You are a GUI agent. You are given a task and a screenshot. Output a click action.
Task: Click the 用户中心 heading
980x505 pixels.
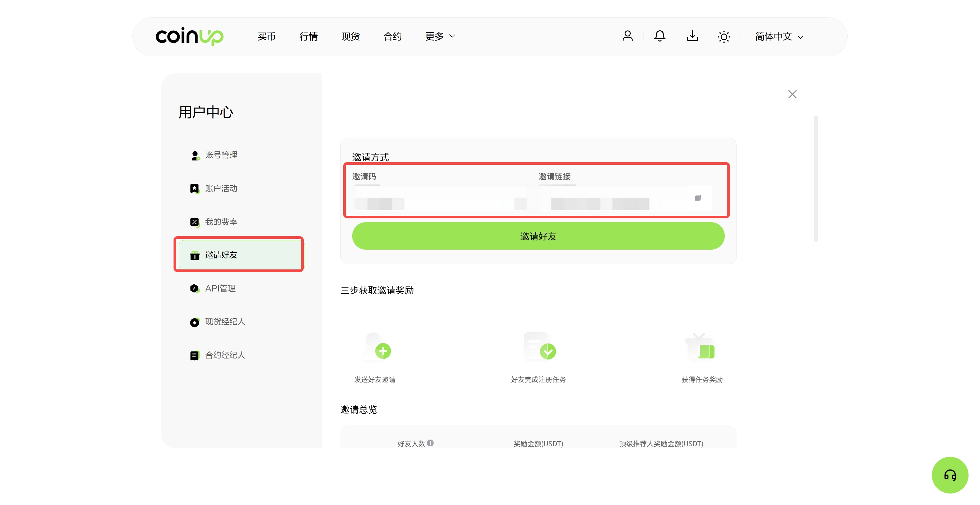(x=205, y=113)
